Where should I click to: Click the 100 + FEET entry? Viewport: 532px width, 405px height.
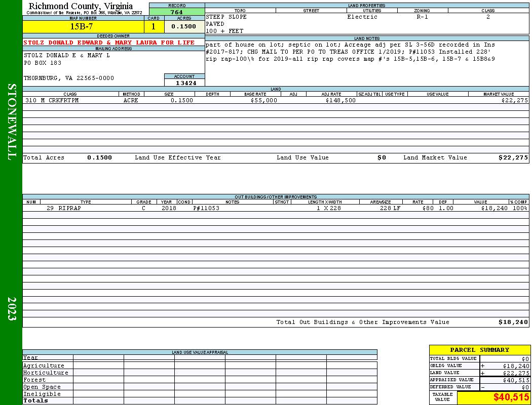224,31
